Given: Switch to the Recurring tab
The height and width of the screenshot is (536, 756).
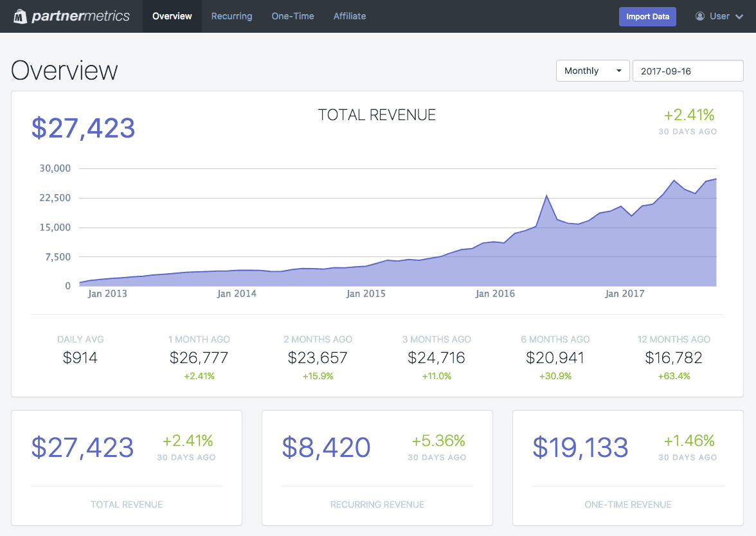Looking at the screenshot, I should point(231,16).
